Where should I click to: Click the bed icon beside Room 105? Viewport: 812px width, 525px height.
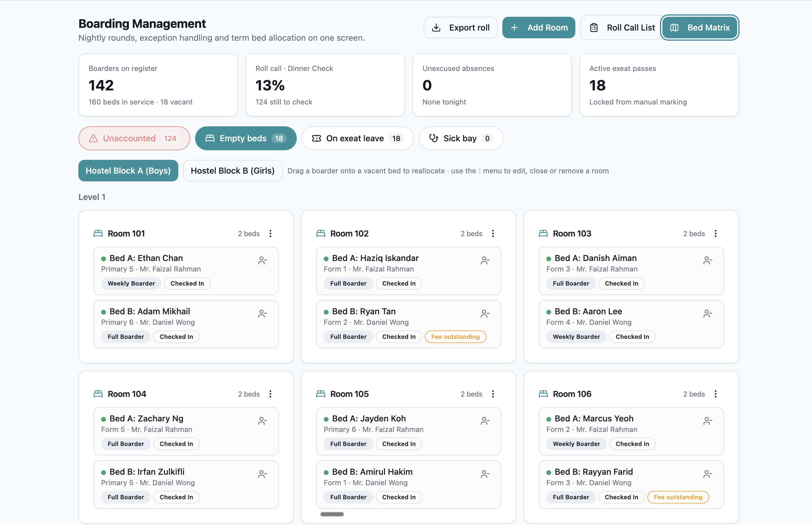click(321, 394)
